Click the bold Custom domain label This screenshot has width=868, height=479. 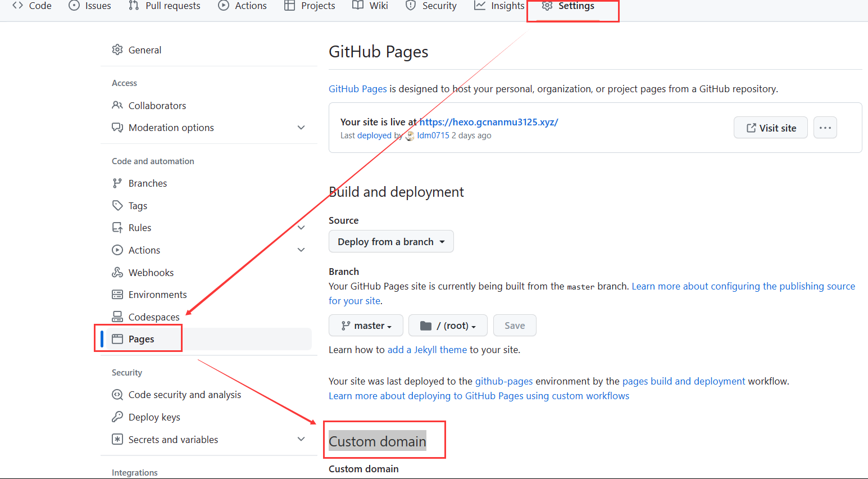(x=363, y=469)
